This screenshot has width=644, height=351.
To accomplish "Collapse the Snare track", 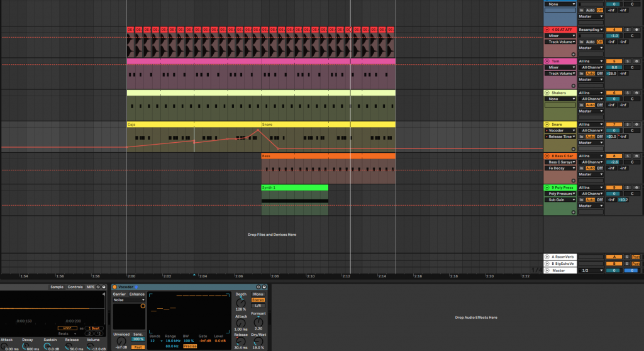I will pyautogui.click(x=547, y=125).
